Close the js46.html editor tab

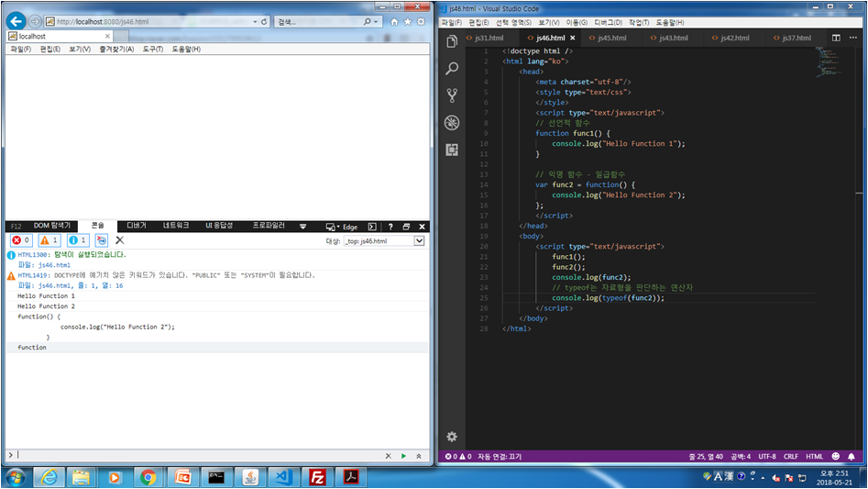[572, 38]
